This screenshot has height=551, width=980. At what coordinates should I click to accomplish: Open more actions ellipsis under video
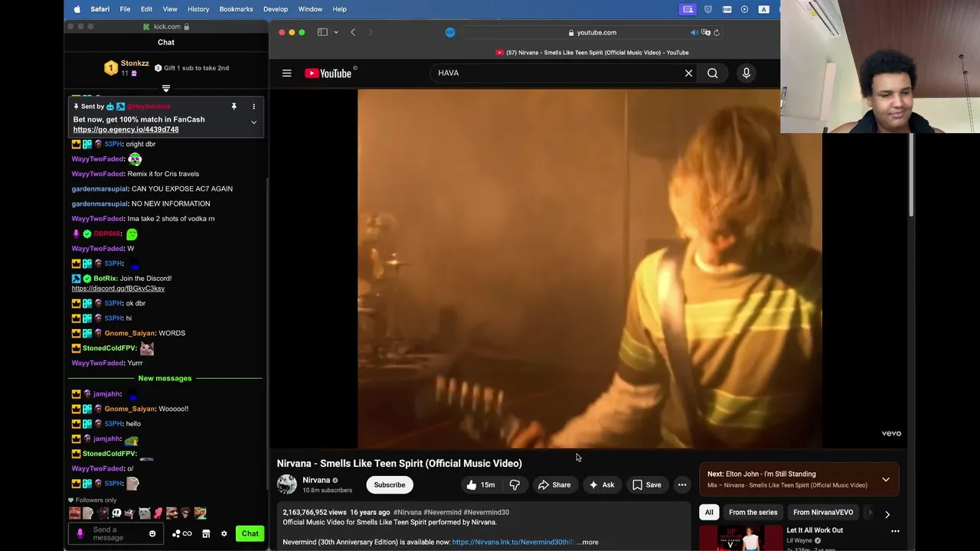click(x=682, y=484)
